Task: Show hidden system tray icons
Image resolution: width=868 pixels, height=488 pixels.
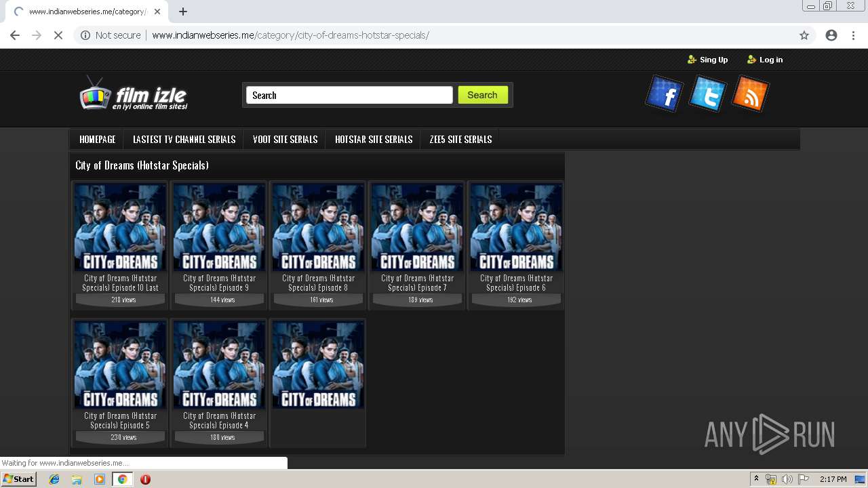Action: coord(756,479)
